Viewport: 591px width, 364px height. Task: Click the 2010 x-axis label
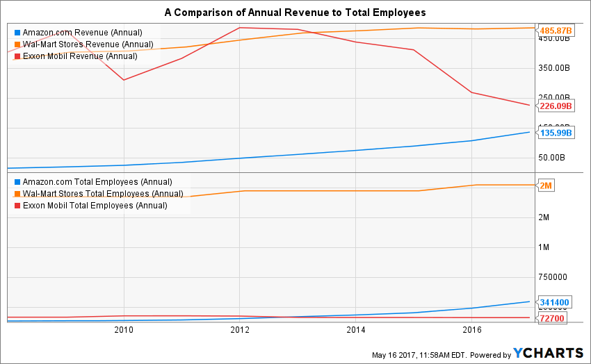pos(124,330)
